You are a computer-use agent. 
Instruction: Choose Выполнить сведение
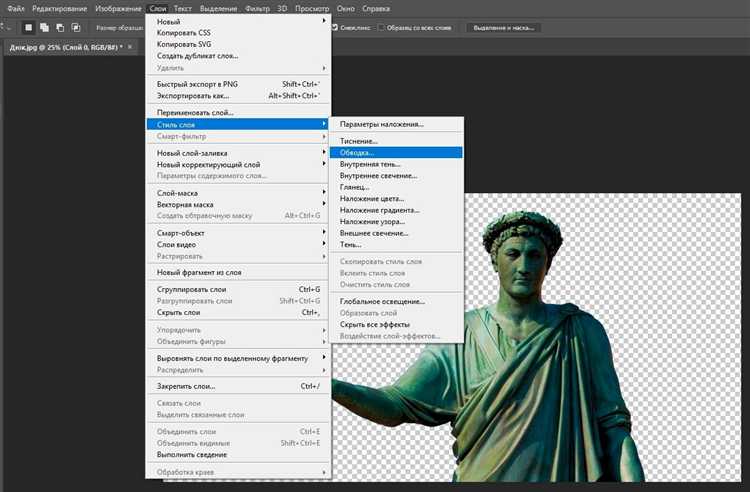coord(238,455)
